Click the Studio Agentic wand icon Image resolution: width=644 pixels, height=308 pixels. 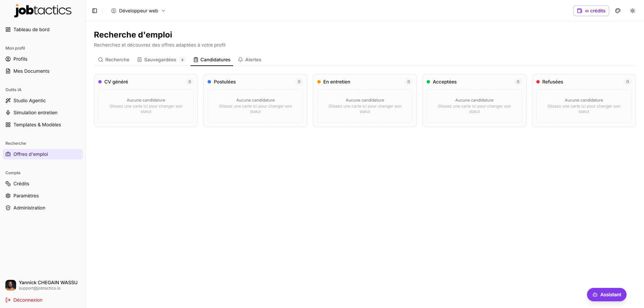tap(8, 101)
